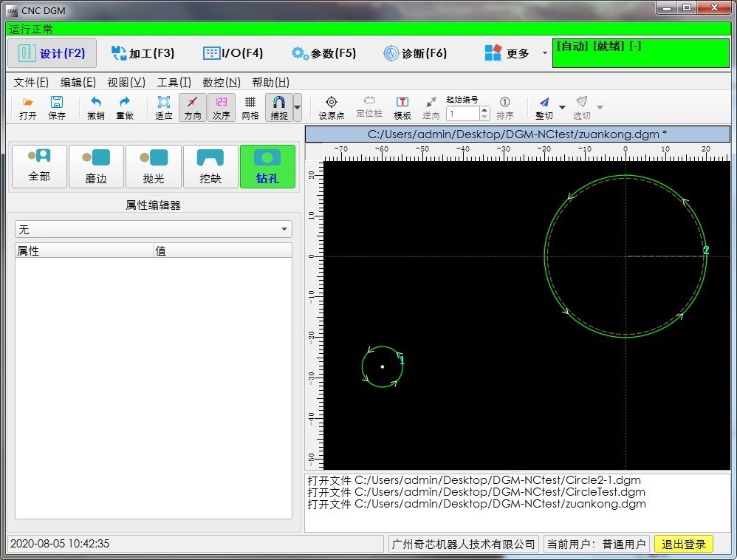The height and width of the screenshot is (560, 737).
Task: Select the 磨边 edge grinding button
Action: pos(96,166)
